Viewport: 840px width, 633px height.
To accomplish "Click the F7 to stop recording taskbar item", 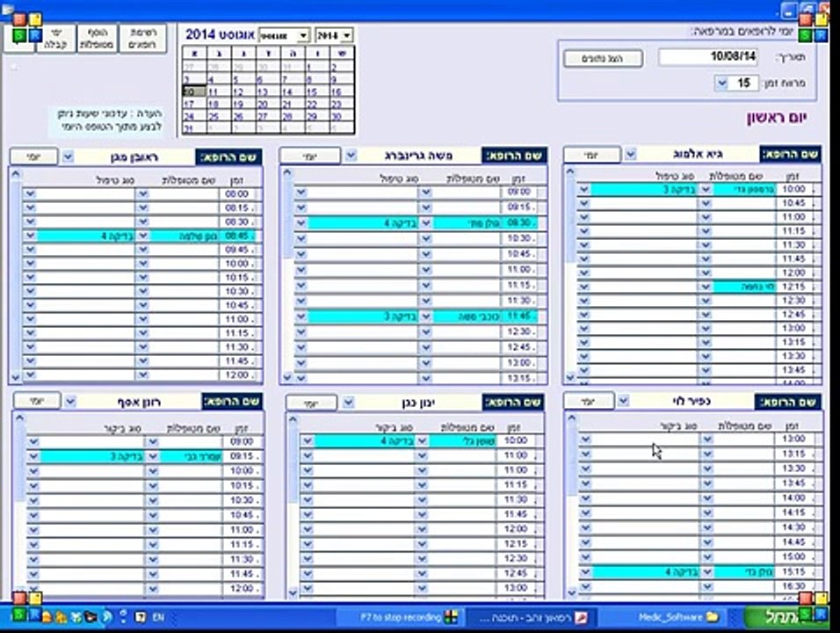I will click(409, 617).
